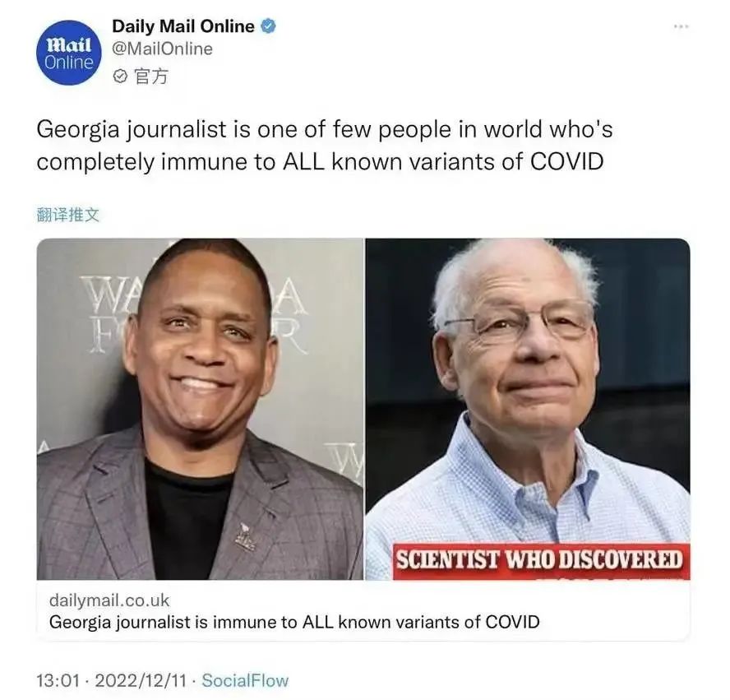Open the SocialFlow source link
This screenshot has height=700, width=730.
[x=245, y=680]
